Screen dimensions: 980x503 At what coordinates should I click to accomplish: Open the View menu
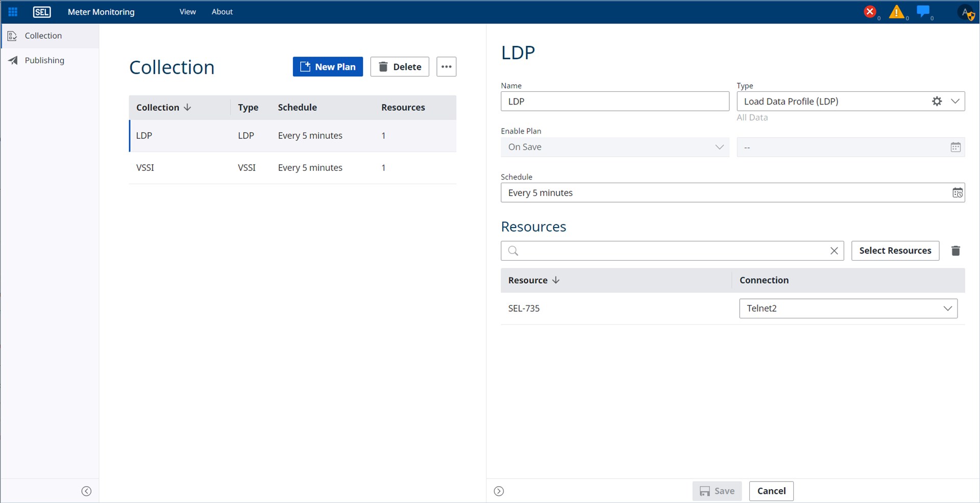[187, 12]
